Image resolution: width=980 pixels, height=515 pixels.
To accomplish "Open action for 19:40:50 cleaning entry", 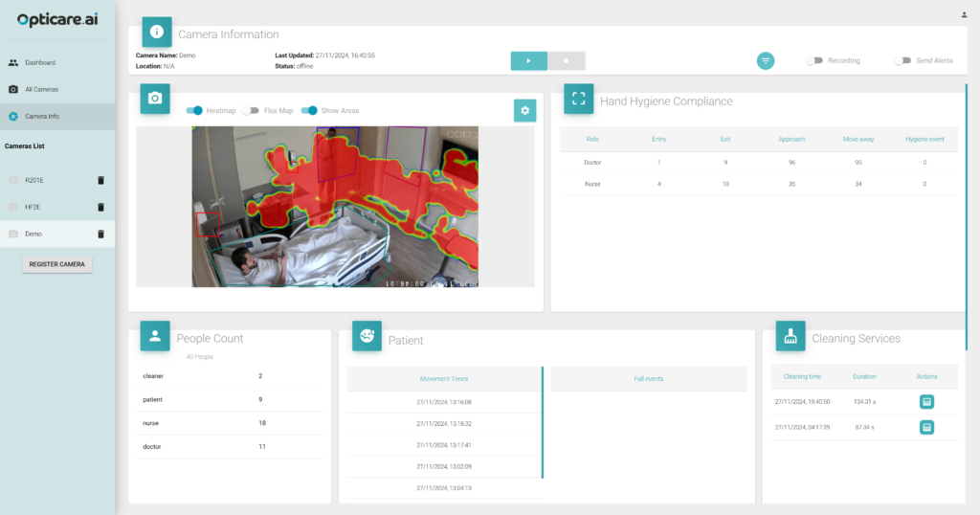I will [x=926, y=402].
